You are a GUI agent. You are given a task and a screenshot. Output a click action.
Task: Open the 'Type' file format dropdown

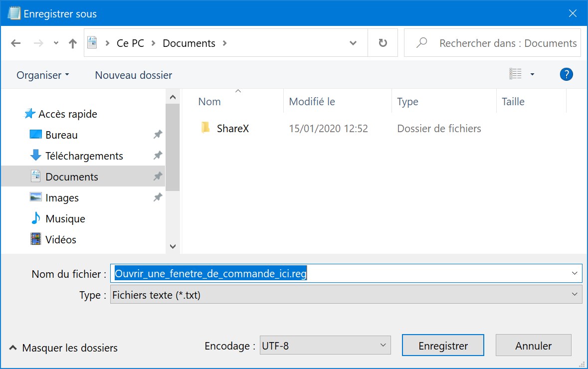point(346,294)
